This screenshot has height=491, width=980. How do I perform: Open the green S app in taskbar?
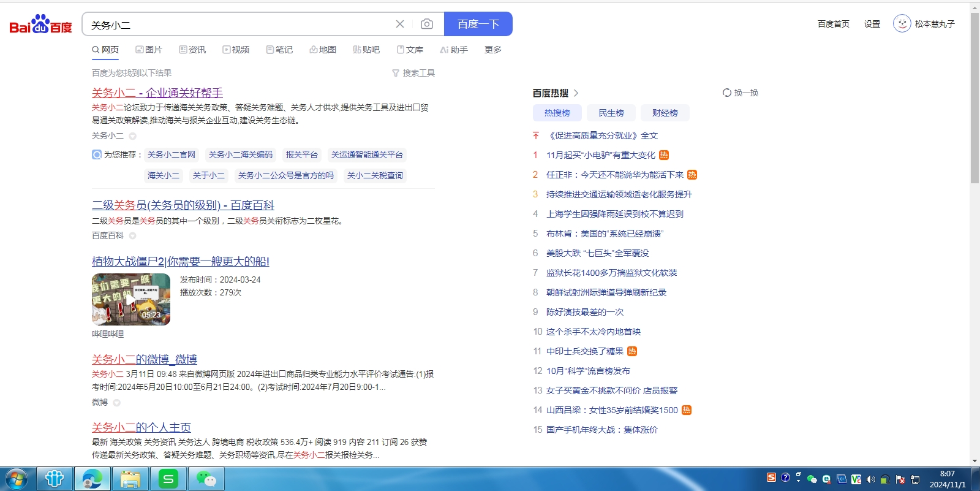pyautogui.click(x=168, y=479)
